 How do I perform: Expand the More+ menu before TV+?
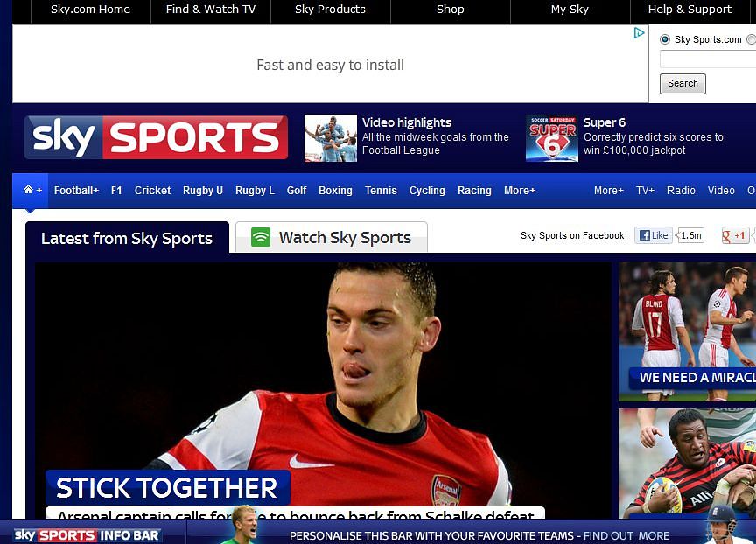pos(609,191)
